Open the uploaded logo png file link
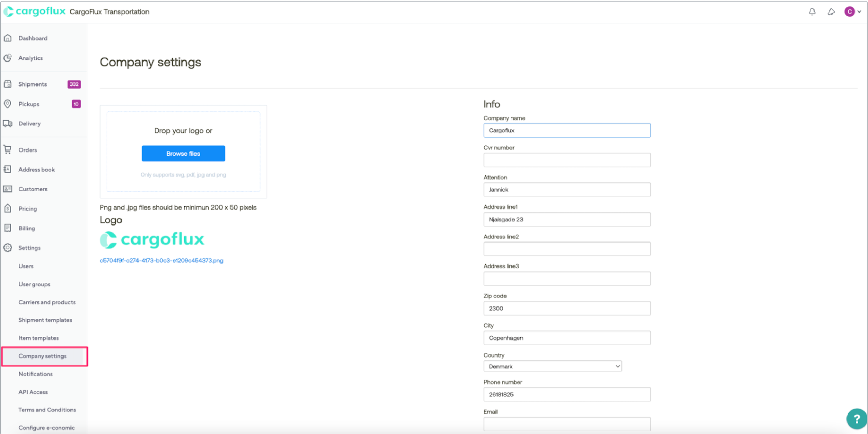The height and width of the screenshot is (434, 868). [161, 261]
